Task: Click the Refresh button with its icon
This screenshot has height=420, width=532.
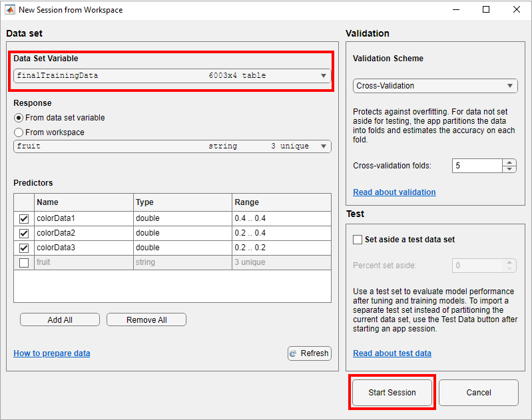Action: [309, 353]
